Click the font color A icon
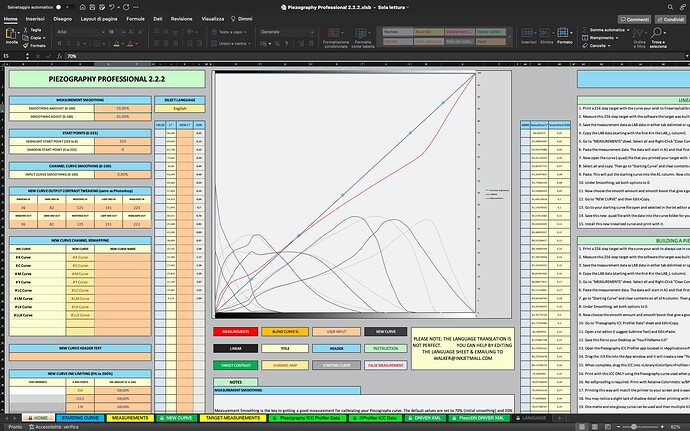 (130, 44)
